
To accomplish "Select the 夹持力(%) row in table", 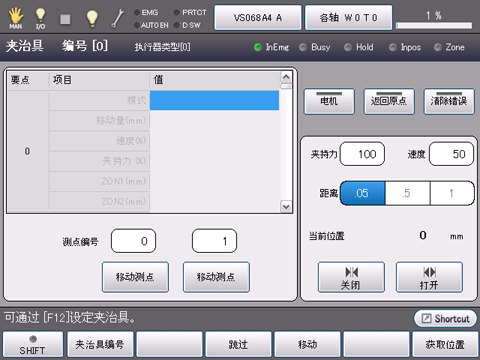I will 164,161.
